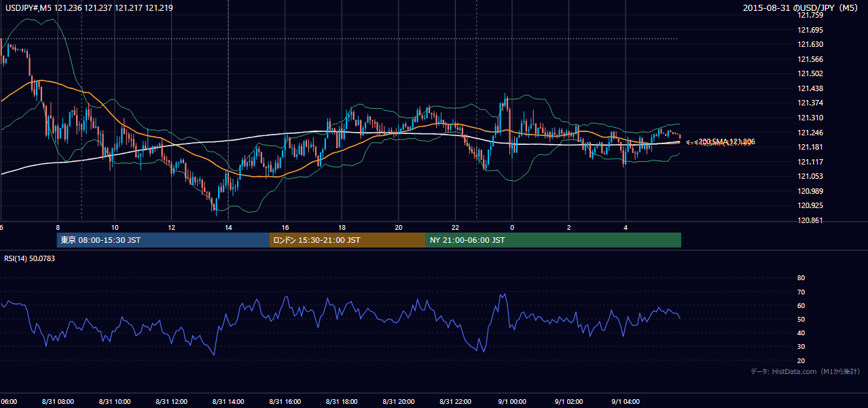Click price axis value 121.438

pos(810,88)
